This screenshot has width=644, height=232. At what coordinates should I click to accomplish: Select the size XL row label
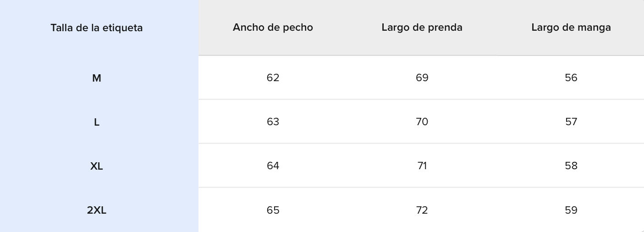[96, 166]
